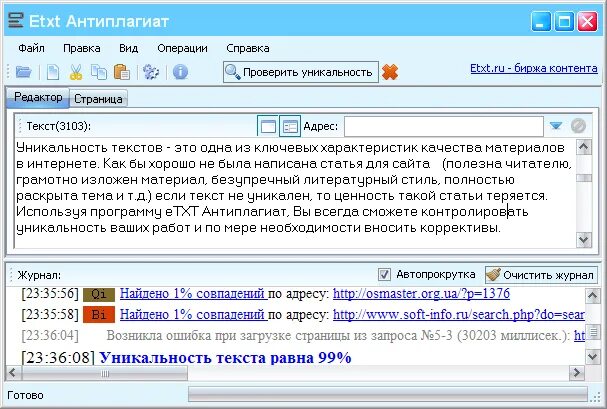This screenshot has width=607, height=409.
Task: Open the soft-info.ru search link
Action: click(x=459, y=315)
